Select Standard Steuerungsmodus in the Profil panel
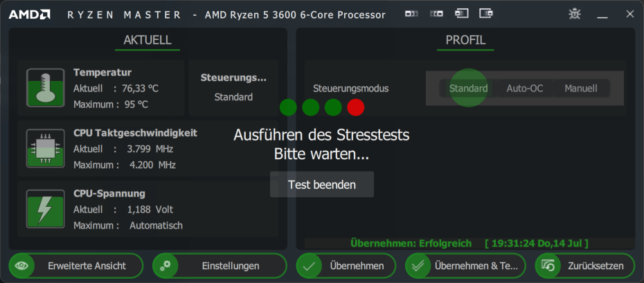Image resolution: width=644 pixels, height=283 pixels. coord(468,88)
